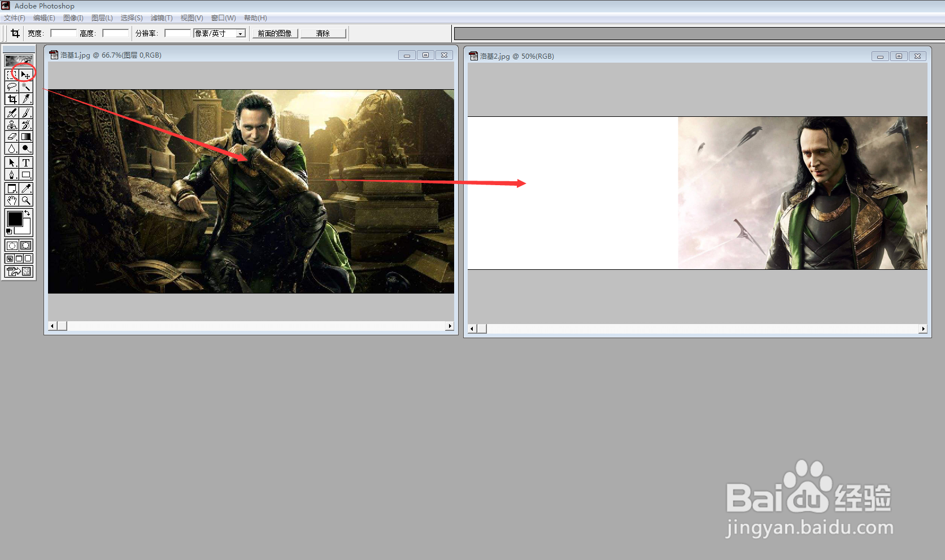Image resolution: width=945 pixels, height=560 pixels.
Task: Swap foreground and background colors
Action: click(27, 213)
